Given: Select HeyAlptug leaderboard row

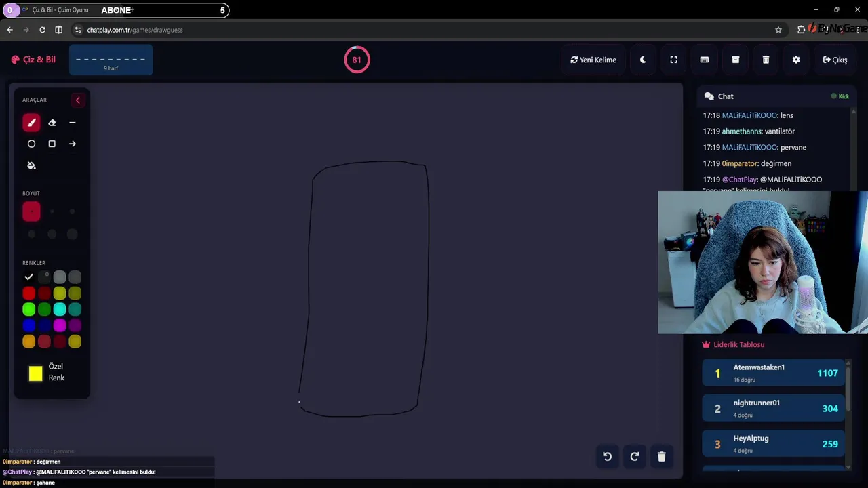Looking at the screenshot, I should (773, 444).
